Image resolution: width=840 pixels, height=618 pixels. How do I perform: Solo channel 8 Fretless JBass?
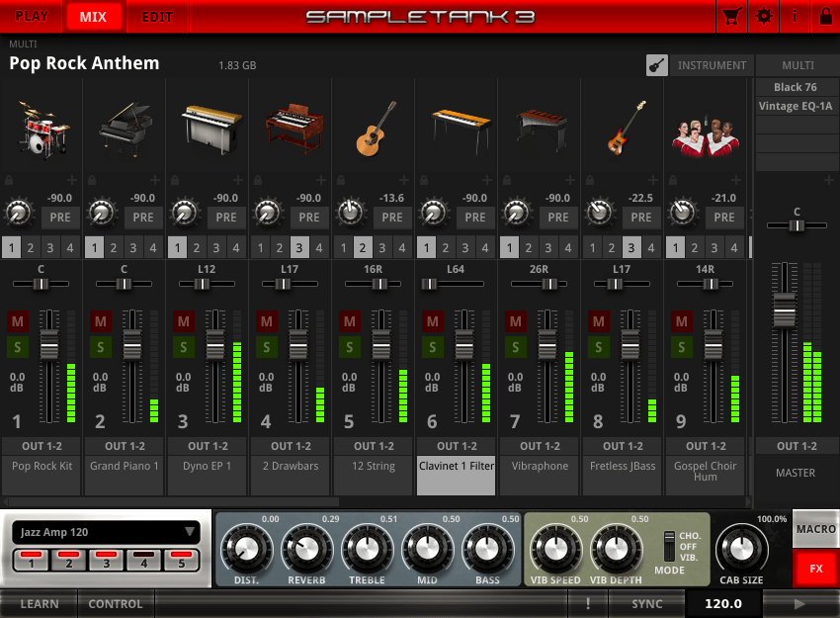tap(599, 347)
